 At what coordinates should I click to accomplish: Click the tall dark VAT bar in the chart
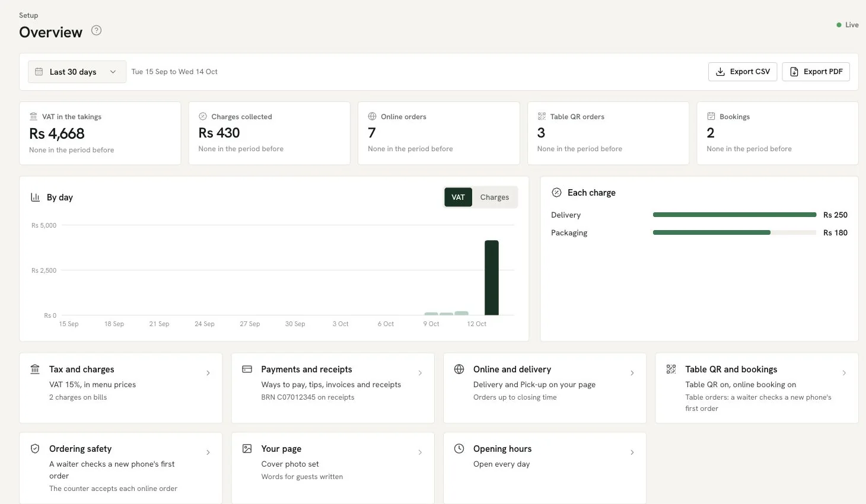point(492,277)
